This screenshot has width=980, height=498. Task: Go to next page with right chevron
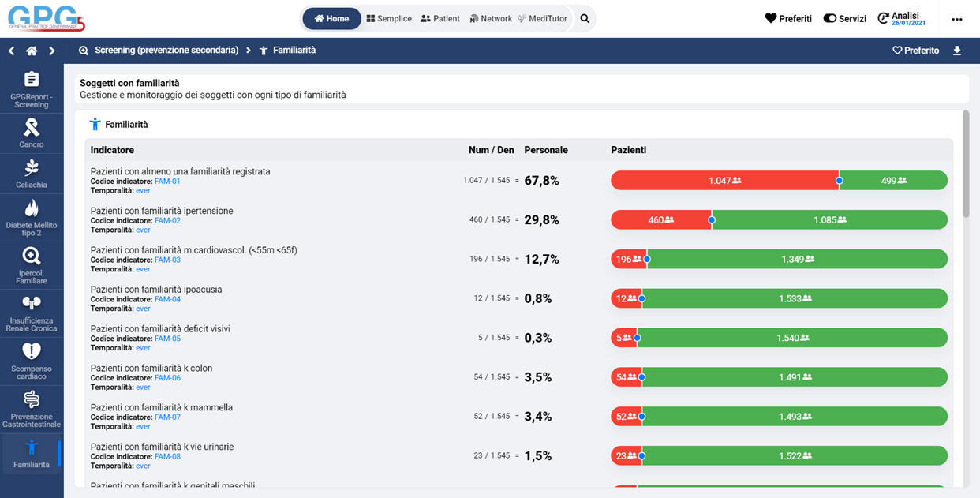pos(52,51)
